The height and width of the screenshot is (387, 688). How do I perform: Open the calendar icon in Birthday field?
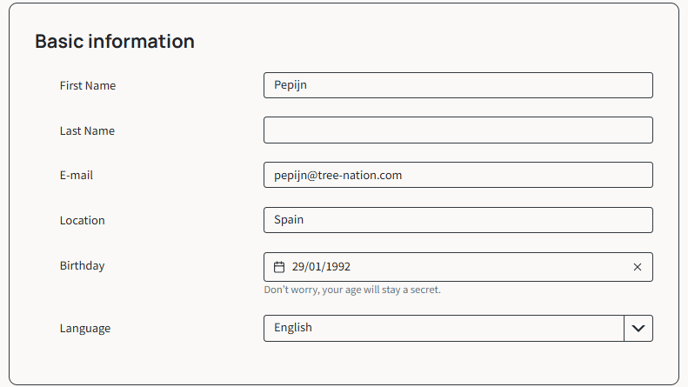coord(279,267)
